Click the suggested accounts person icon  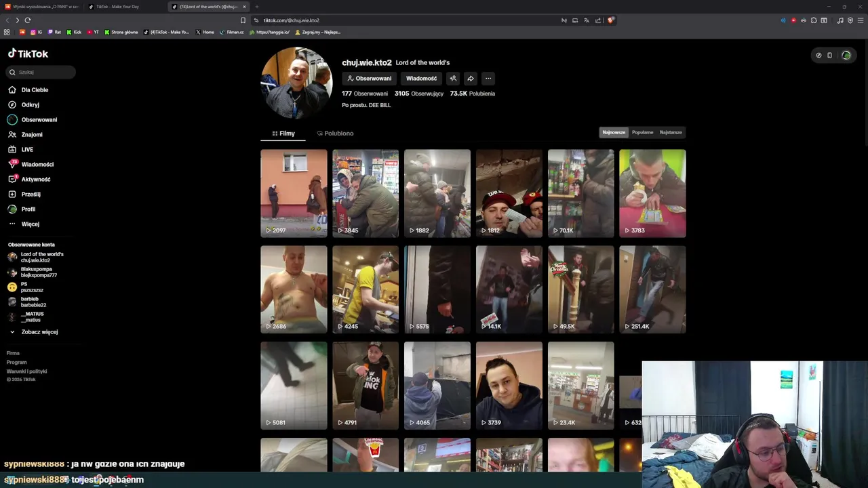pyautogui.click(x=453, y=79)
